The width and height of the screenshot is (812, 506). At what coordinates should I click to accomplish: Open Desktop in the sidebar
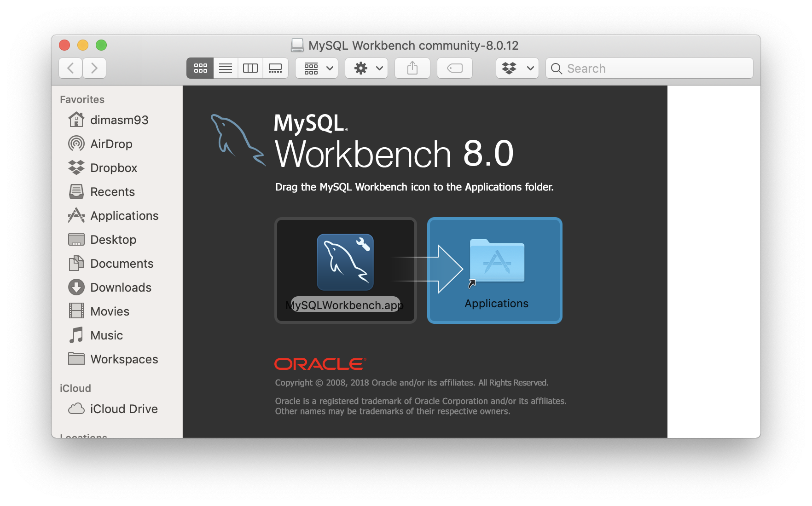click(102, 240)
